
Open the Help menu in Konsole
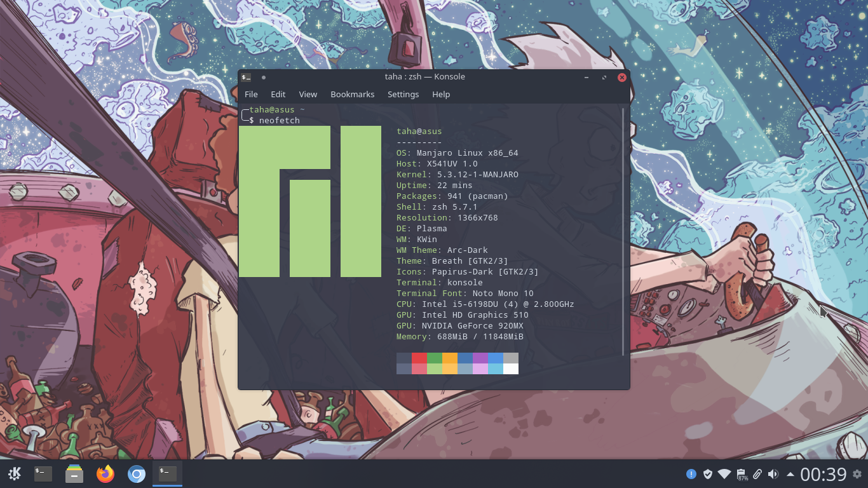point(441,94)
